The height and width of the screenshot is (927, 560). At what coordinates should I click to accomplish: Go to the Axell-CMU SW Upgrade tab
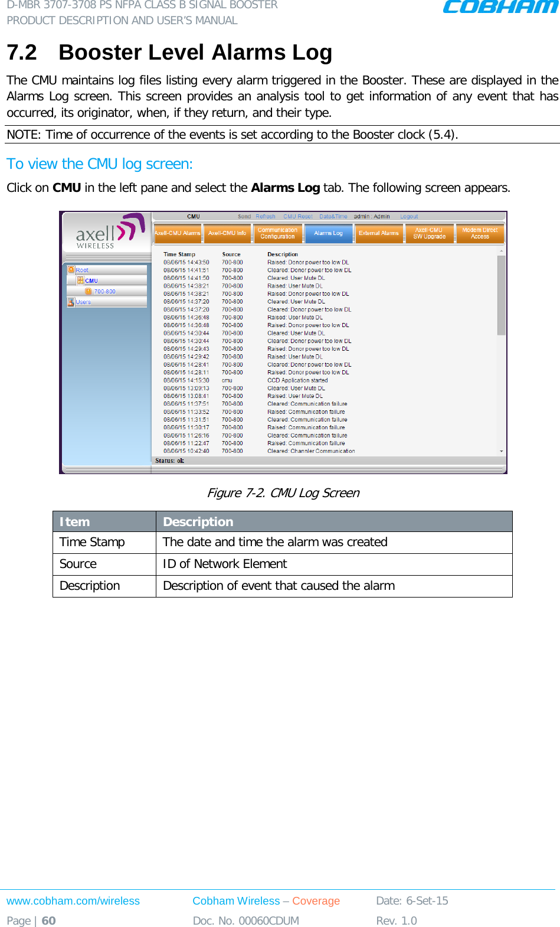point(429,233)
